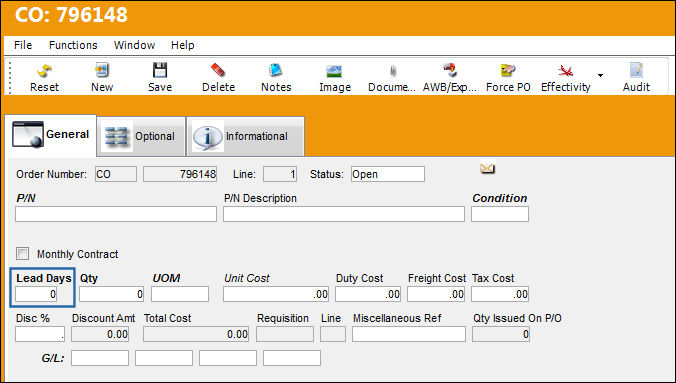Open the Documents paperclip icon
Viewport: 676px width, 383px height.
pyautogui.click(x=392, y=71)
